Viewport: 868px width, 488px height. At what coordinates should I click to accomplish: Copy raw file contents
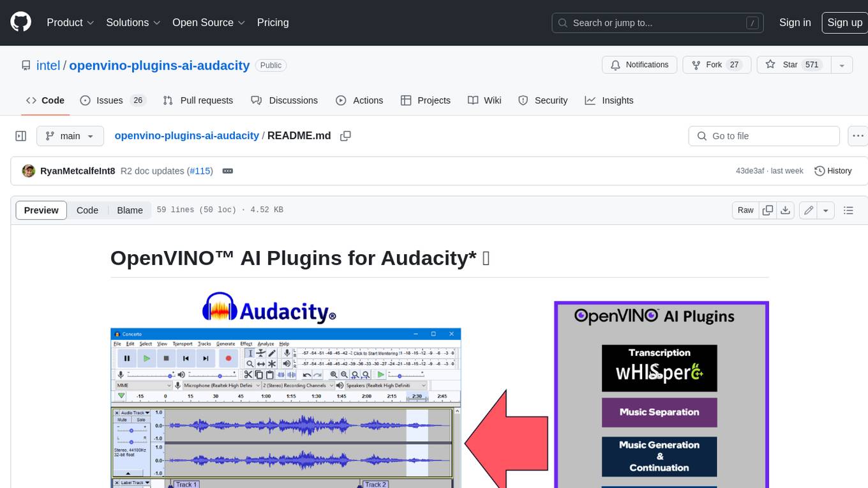coord(768,210)
